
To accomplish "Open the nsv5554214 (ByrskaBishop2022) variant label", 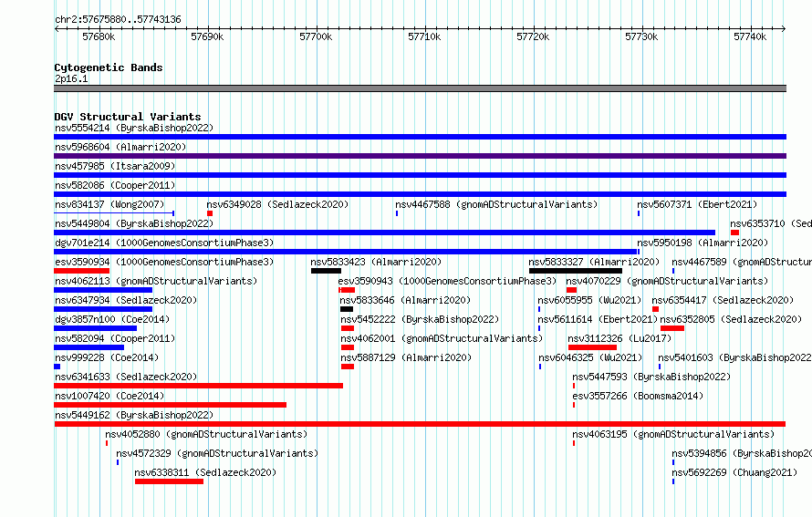I will point(134,128).
